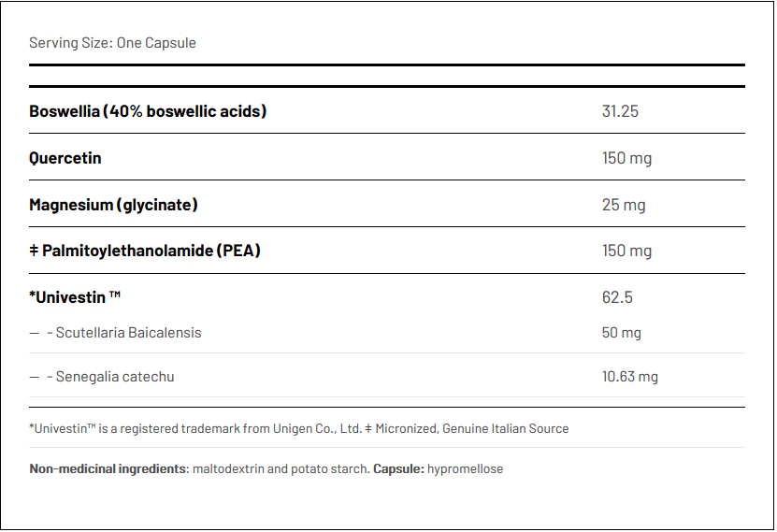Select the Magnesium (glycinate) label
Viewport: 777px width, 532px height.
tap(113, 205)
